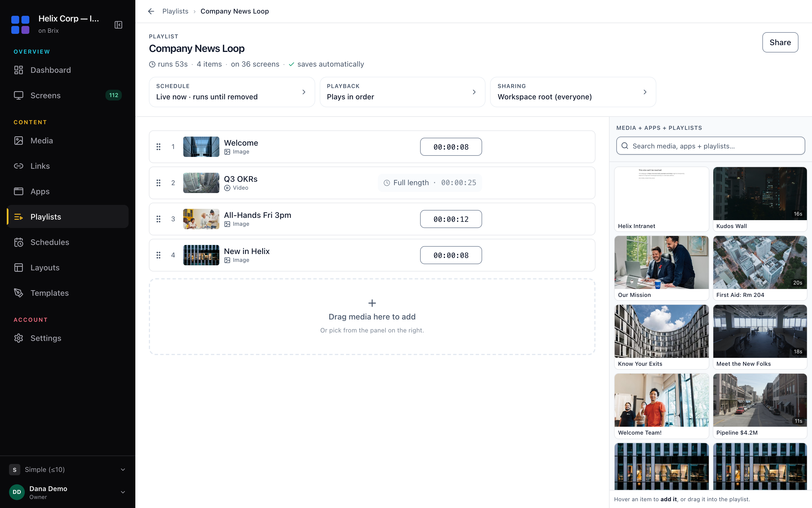Viewport: 812px width, 508px height.
Task: Open account Settings
Action: pyautogui.click(x=67, y=338)
